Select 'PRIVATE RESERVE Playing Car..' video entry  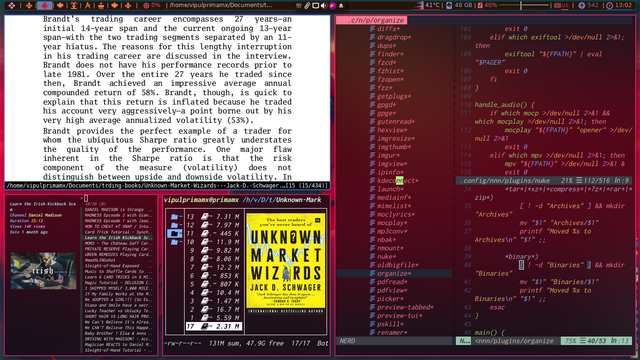coord(118,249)
